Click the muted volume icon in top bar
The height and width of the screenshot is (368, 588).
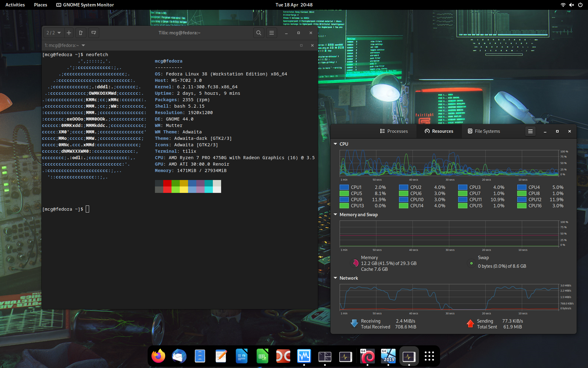tap(571, 5)
